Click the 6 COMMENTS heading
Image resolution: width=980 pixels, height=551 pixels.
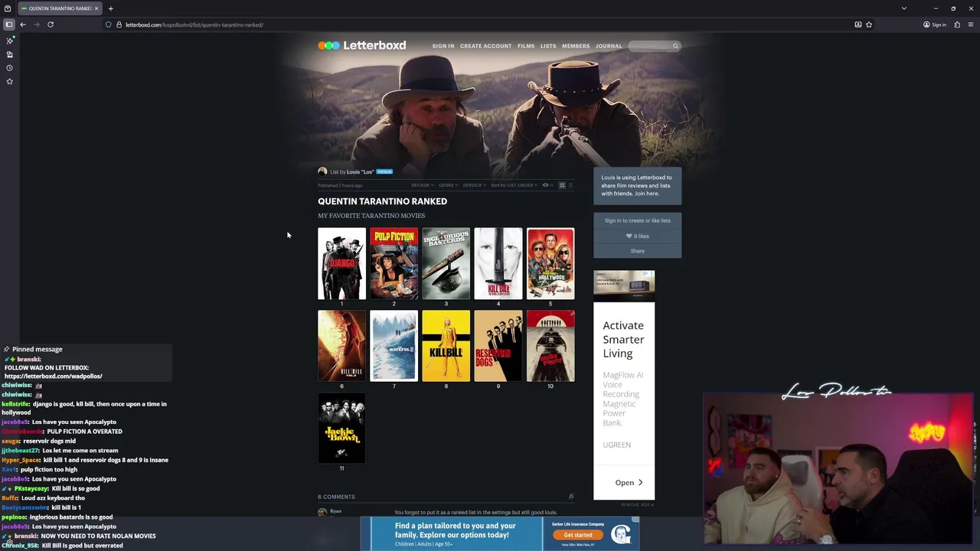pyautogui.click(x=336, y=497)
